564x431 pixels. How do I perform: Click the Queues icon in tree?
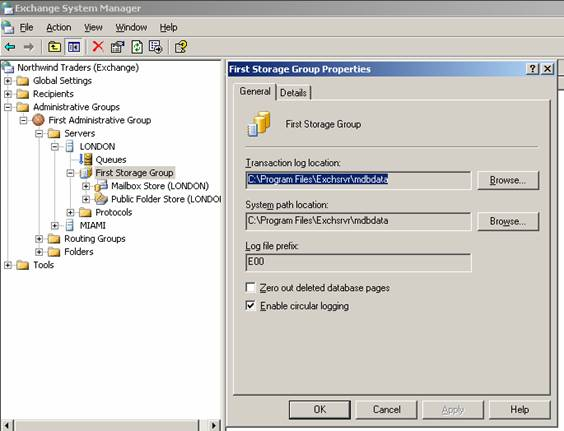tap(86, 159)
